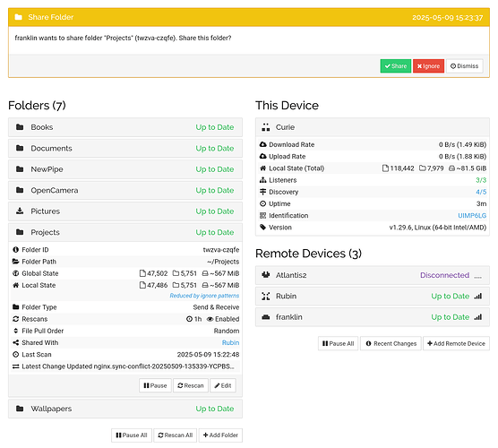Open Recent Changes
The image size is (498, 448).
click(391, 343)
